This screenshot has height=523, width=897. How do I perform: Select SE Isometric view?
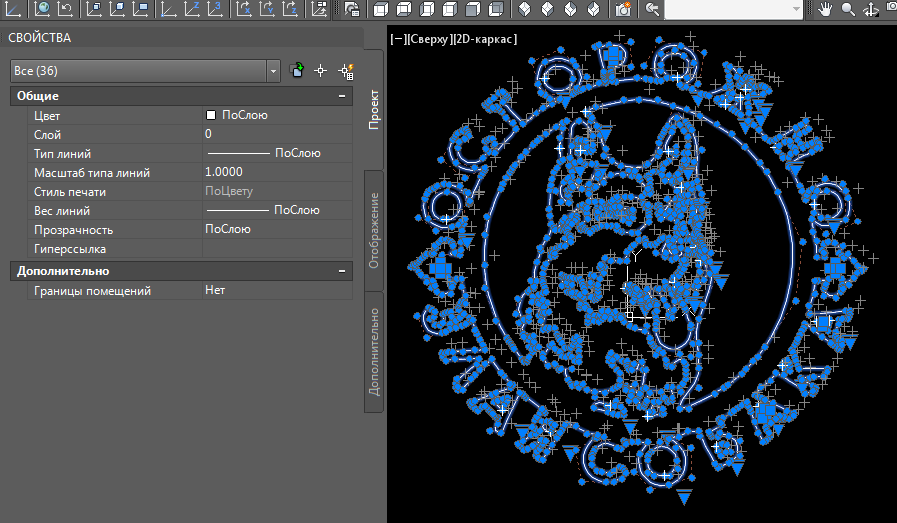[547, 9]
